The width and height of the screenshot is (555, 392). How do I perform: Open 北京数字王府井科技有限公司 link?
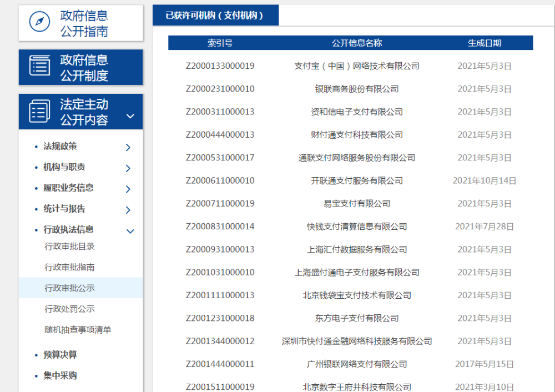point(357,387)
